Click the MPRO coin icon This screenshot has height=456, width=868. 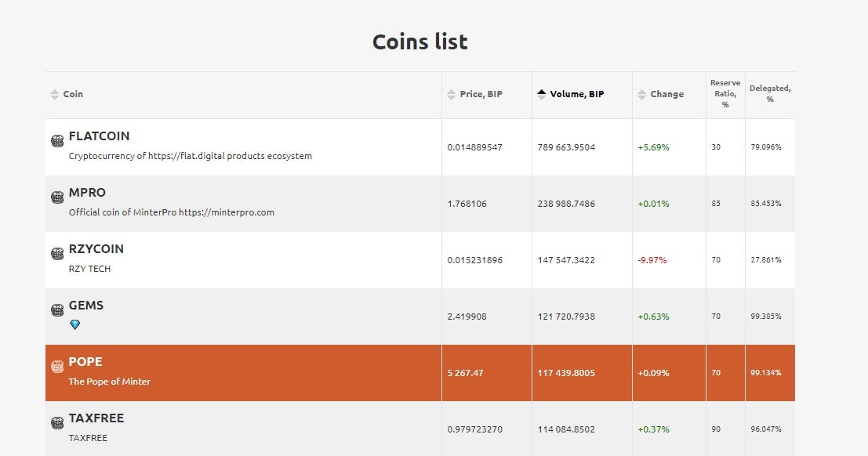click(57, 197)
